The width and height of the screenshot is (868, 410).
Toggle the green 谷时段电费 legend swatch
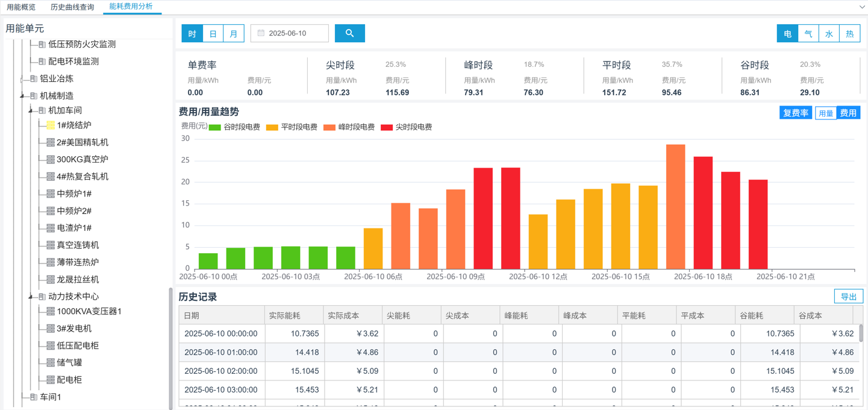[214, 127]
